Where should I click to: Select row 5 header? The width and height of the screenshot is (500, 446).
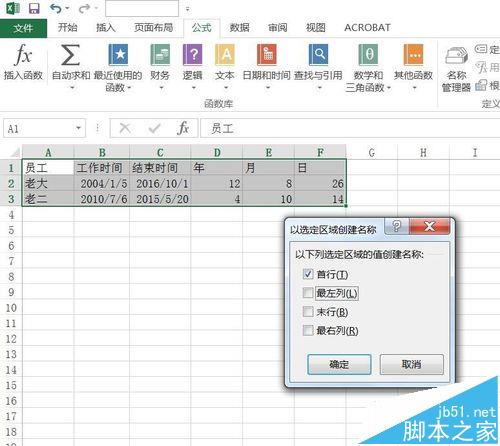click(x=11, y=230)
